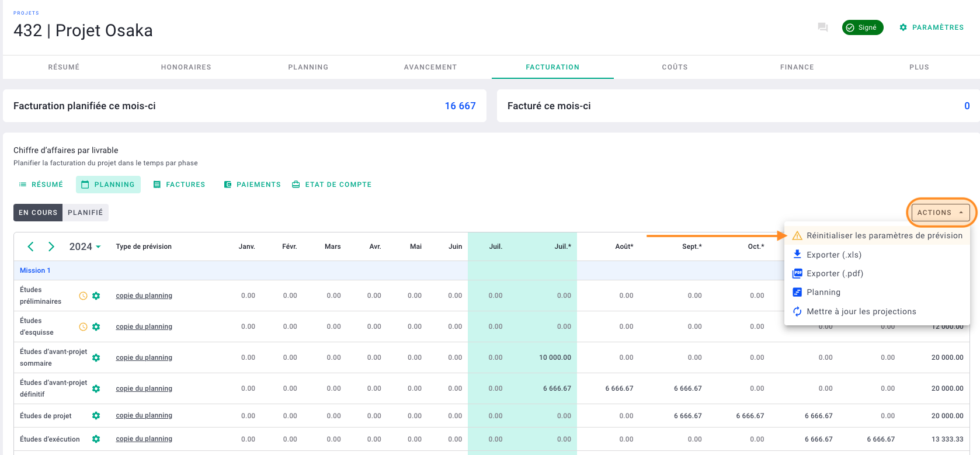Click copie du planning for Études préliminaires
This screenshot has width=980, height=455.
(144, 296)
